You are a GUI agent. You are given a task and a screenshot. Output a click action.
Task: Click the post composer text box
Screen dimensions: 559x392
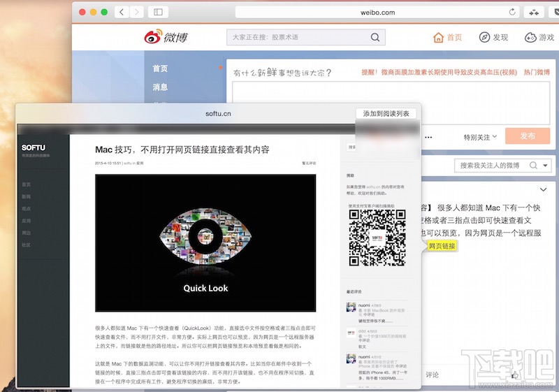[x=391, y=103]
